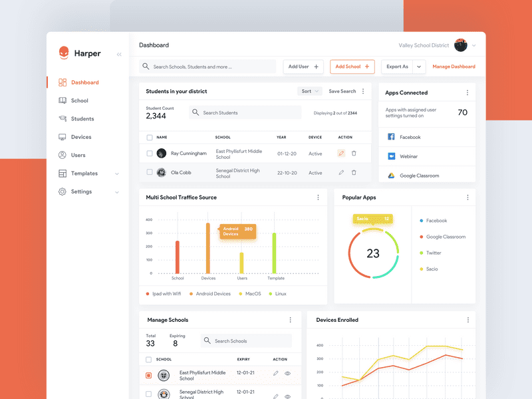Image resolution: width=532 pixels, height=399 pixels.
Task: Click the Webinar app icon
Action: 391,156
